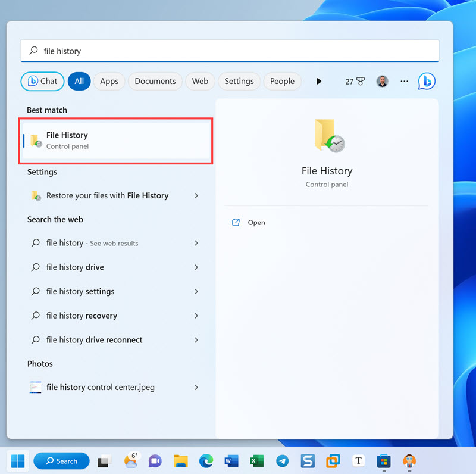Expand chevron next to 'file history recovery'

[x=196, y=316]
